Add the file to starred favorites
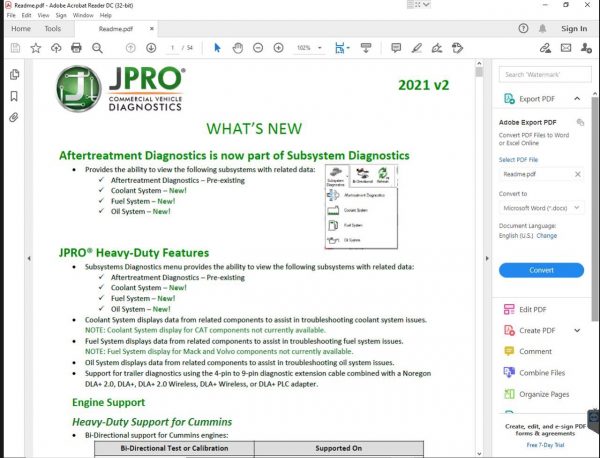Viewport: 600px width, 458px height. (x=36, y=48)
